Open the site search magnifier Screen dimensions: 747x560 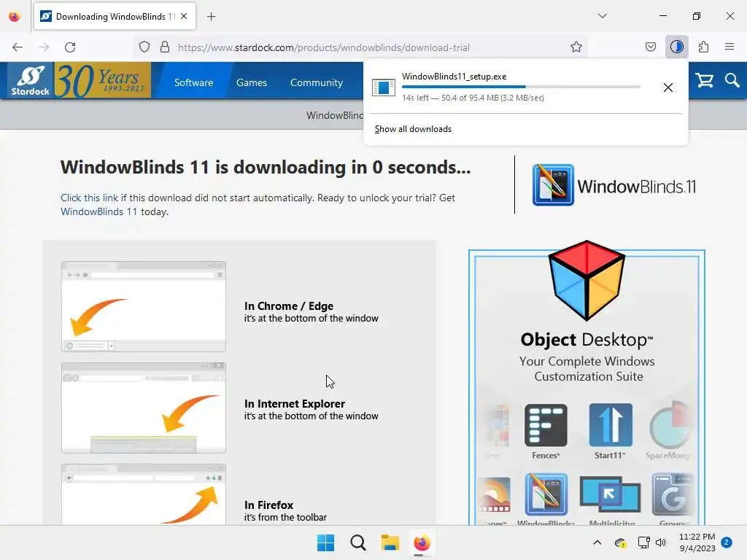click(732, 80)
